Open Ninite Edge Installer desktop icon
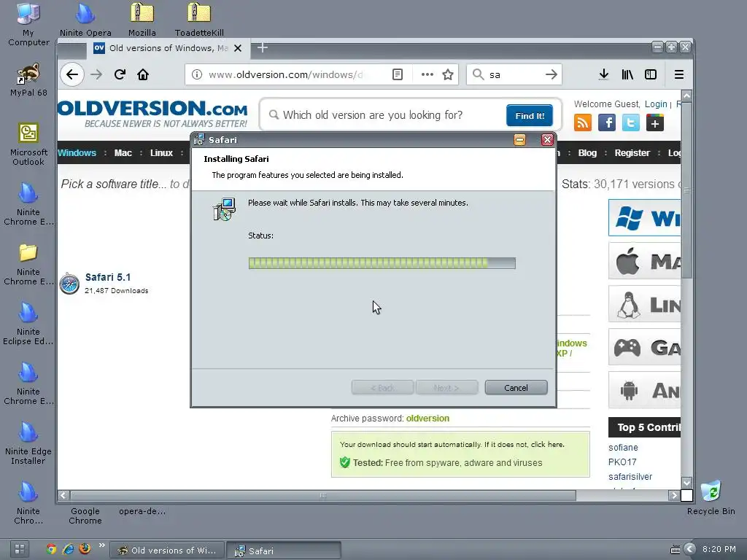Image resolution: width=747 pixels, height=560 pixels. point(28,443)
